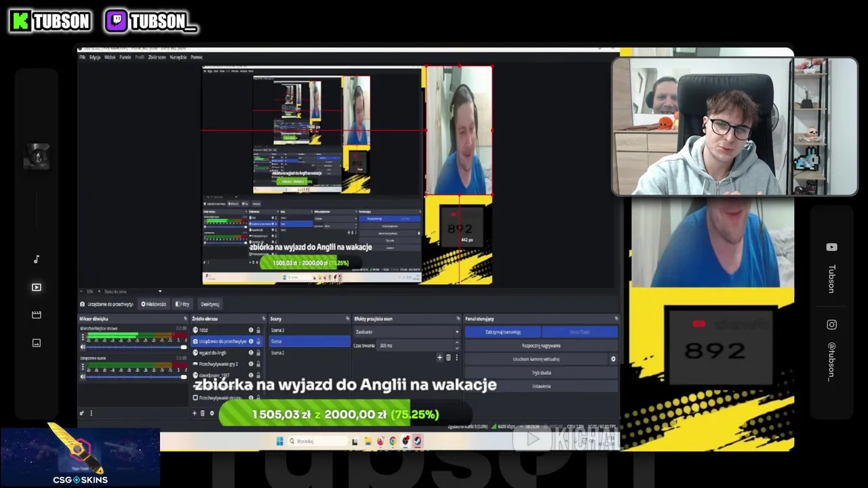Open the Plik menu in OBS
The image size is (868, 488).
(82, 57)
